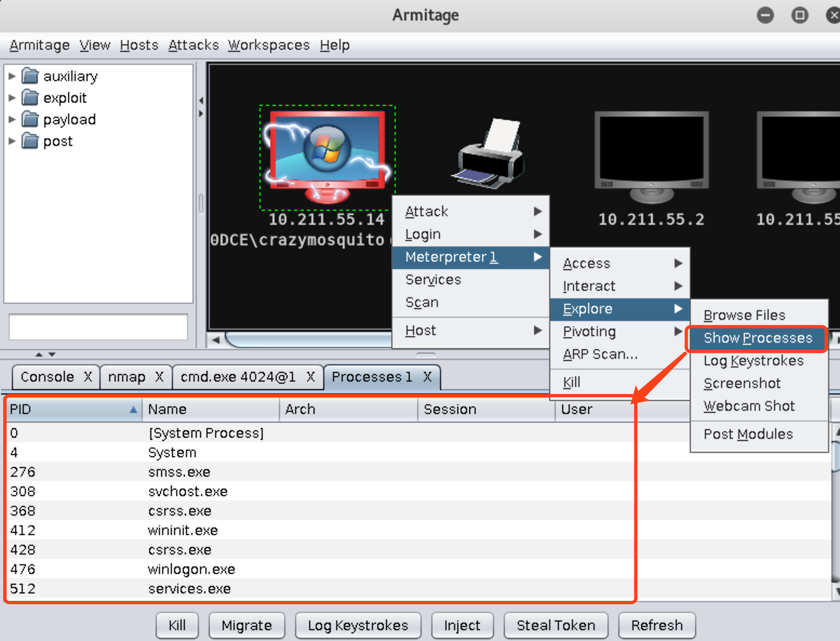Image resolution: width=840 pixels, height=641 pixels.
Task: Close the Console tab
Action: 88,377
